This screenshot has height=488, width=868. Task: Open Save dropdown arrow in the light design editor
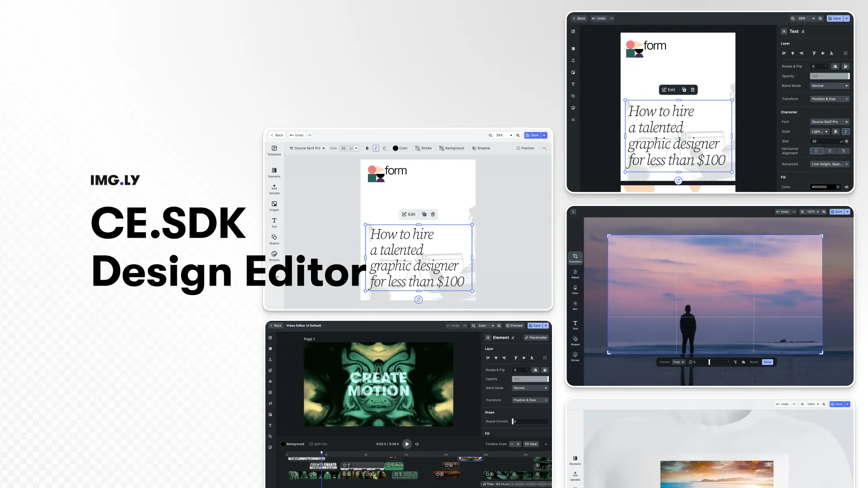[544, 135]
